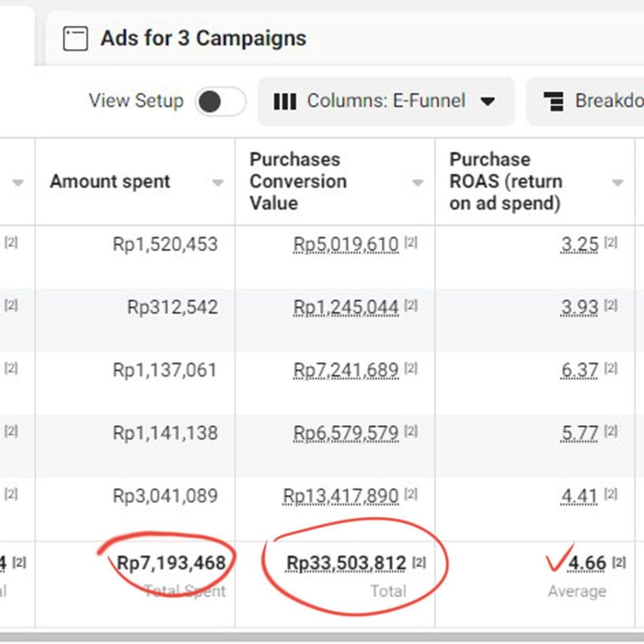
Task: Click the columns bars icon
Action: [285, 102]
